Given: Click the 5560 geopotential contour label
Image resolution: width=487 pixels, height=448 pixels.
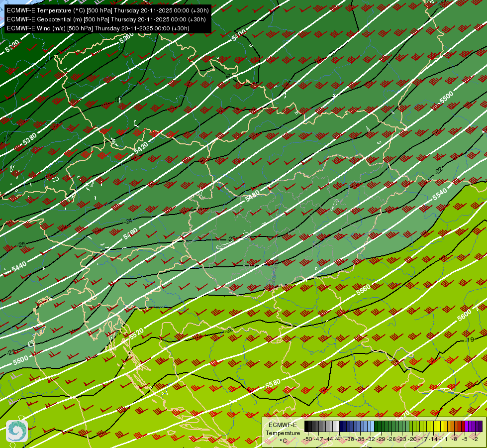Looking at the screenshot, I should point(364,290).
